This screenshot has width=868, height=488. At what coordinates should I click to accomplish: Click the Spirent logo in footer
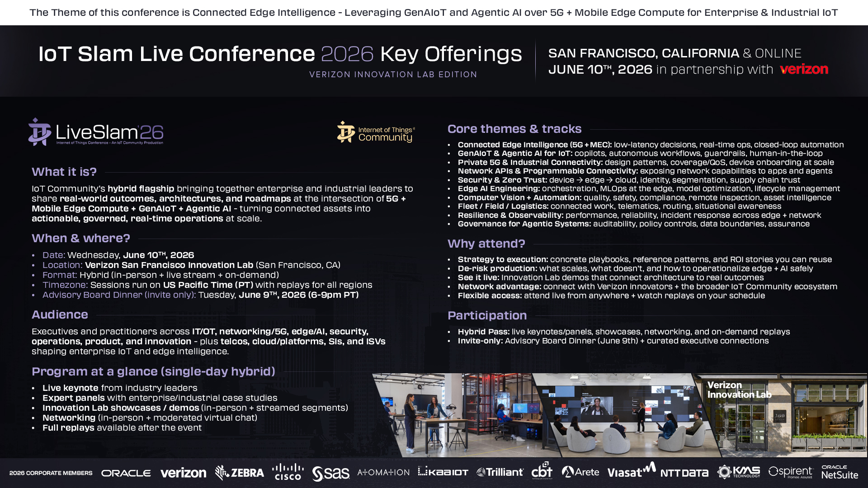pos(790,472)
